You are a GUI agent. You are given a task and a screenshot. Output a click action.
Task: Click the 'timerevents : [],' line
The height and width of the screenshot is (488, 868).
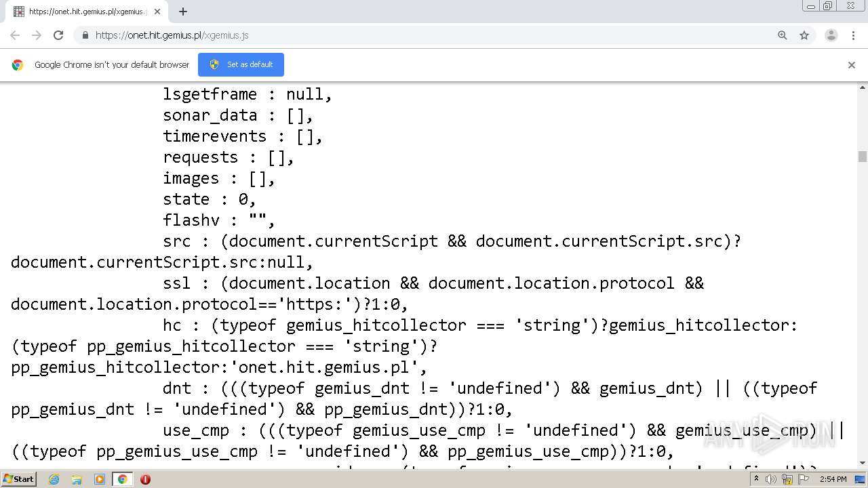(x=243, y=136)
